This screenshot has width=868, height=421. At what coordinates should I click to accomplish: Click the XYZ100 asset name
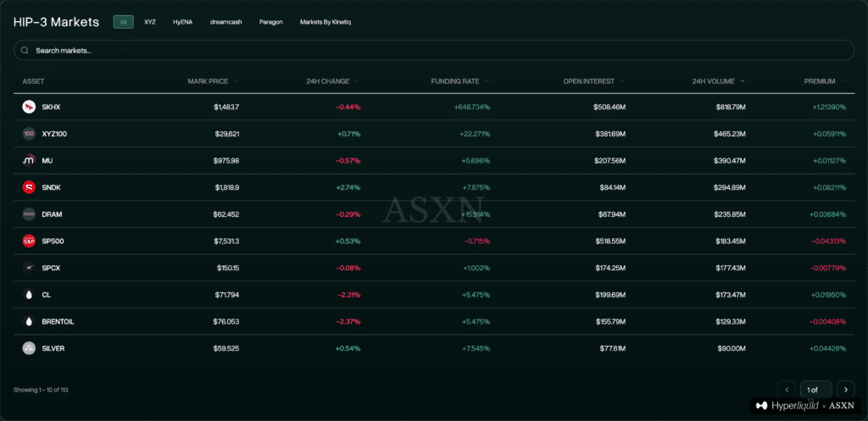(54, 134)
